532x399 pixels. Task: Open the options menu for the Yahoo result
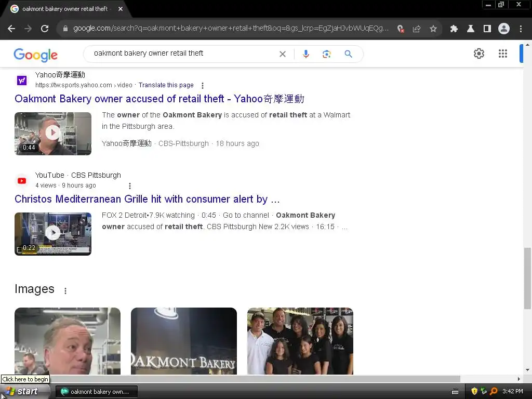203,86
